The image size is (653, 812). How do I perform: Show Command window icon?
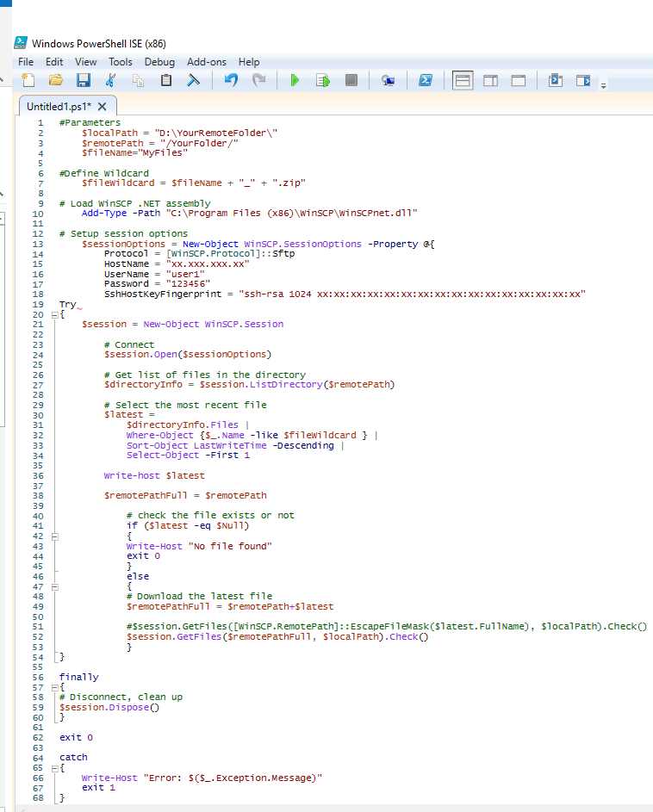coord(555,80)
